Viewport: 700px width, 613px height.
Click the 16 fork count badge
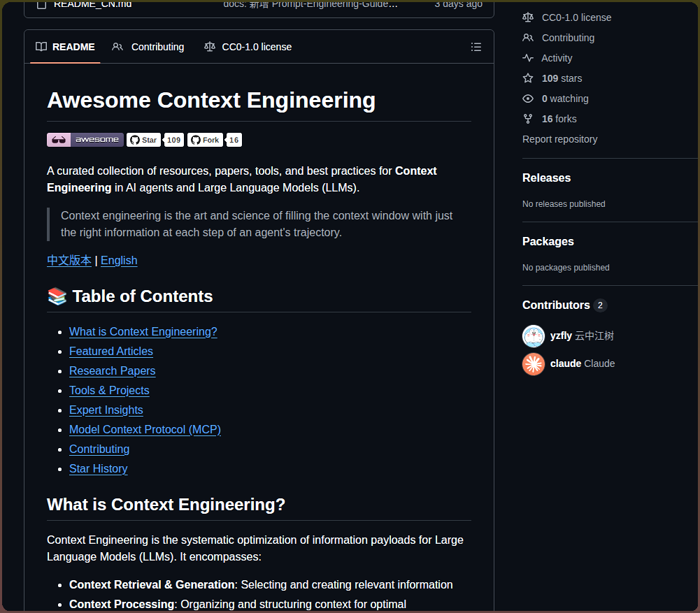click(234, 140)
